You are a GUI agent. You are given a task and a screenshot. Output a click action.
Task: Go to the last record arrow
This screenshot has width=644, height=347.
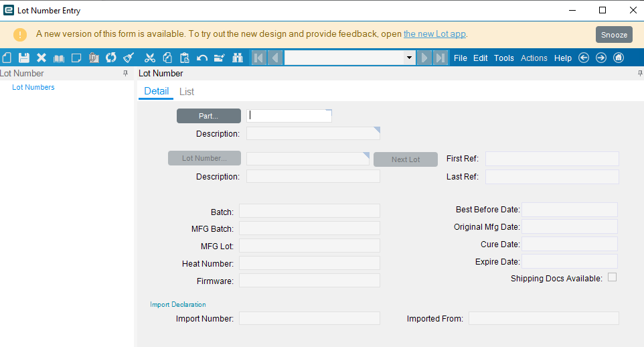(440, 58)
